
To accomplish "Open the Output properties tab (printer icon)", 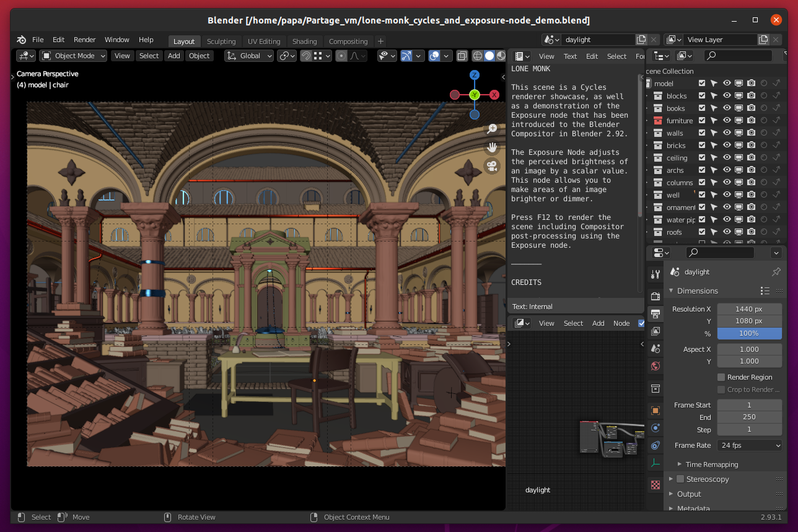I will [x=655, y=314].
